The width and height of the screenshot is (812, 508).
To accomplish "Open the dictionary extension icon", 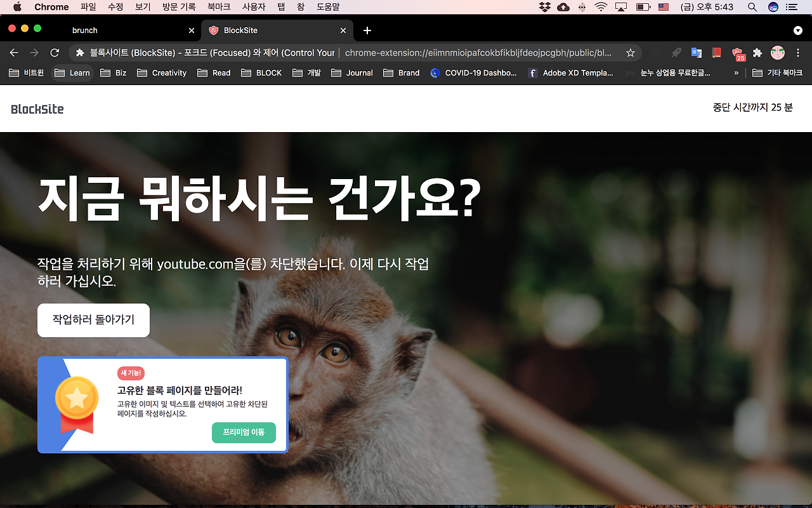I will click(x=715, y=53).
